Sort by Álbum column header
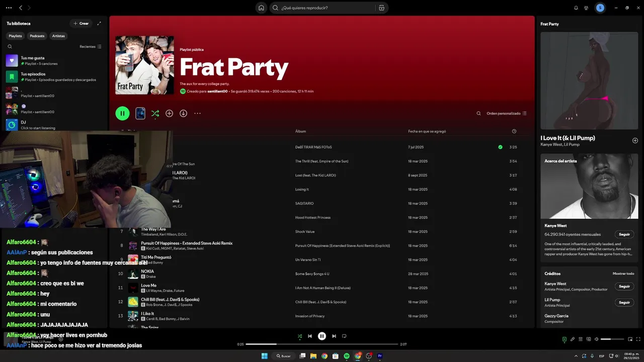This screenshot has height=362, width=644. [x=300, y=131]
